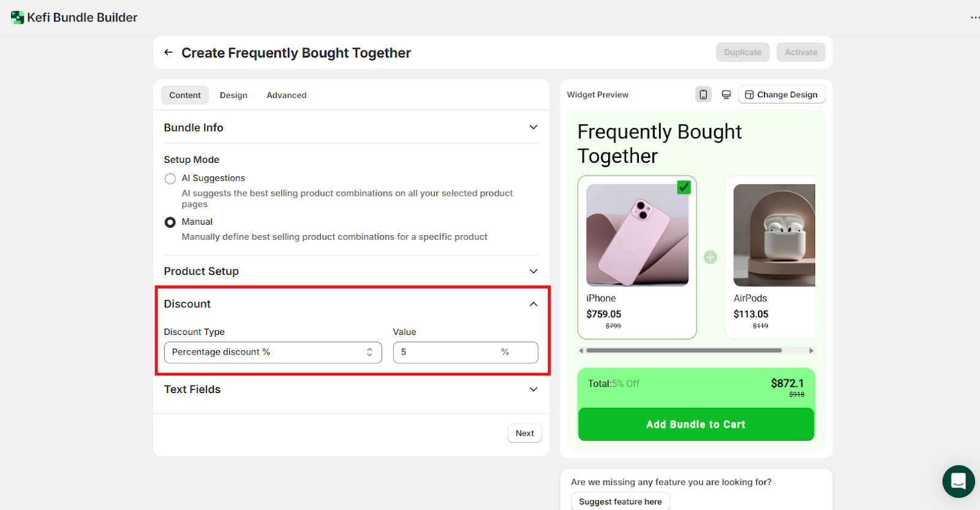Screen dimensions: 980x510
Task: Open the chat support bubble
Action: point(958,481)
